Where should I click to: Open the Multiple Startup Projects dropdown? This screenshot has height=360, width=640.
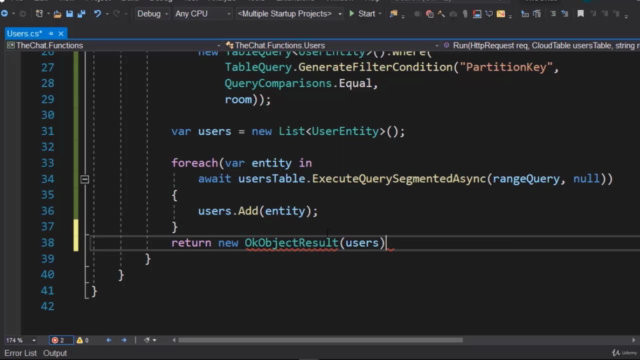[289, 14]
